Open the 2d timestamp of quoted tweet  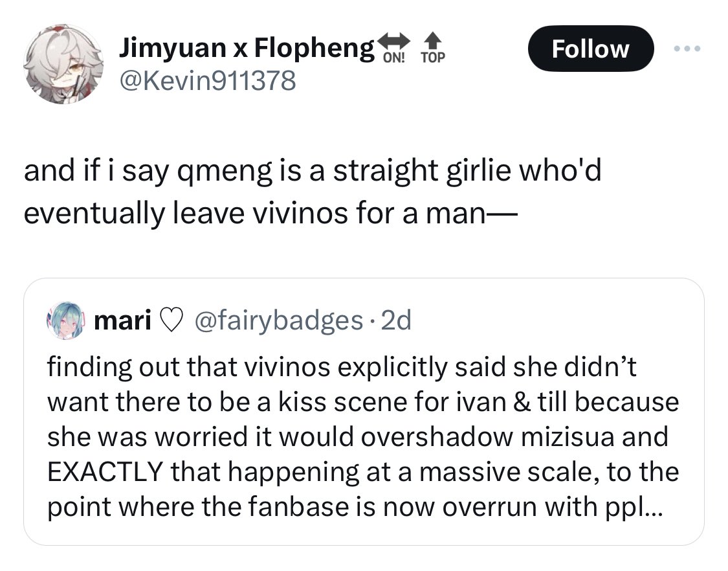[x=396, y=320]
